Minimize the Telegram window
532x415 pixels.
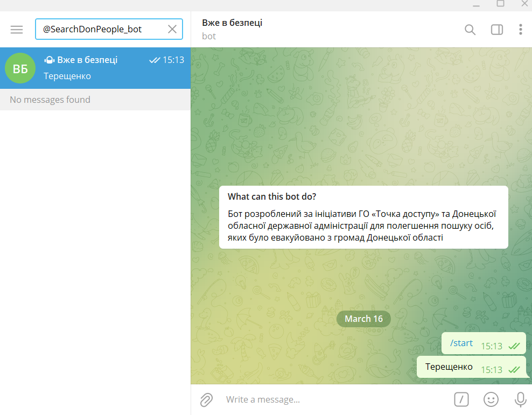(477, 5)
